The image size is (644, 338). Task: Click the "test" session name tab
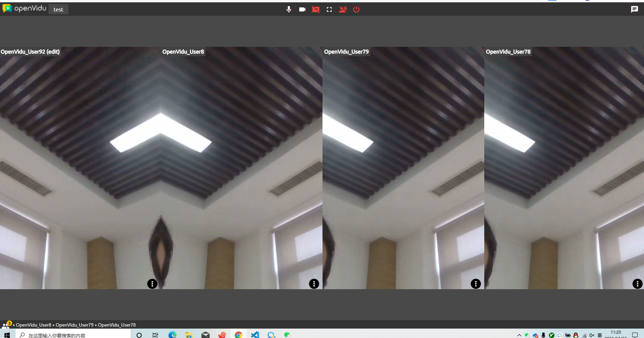[58, 9]
